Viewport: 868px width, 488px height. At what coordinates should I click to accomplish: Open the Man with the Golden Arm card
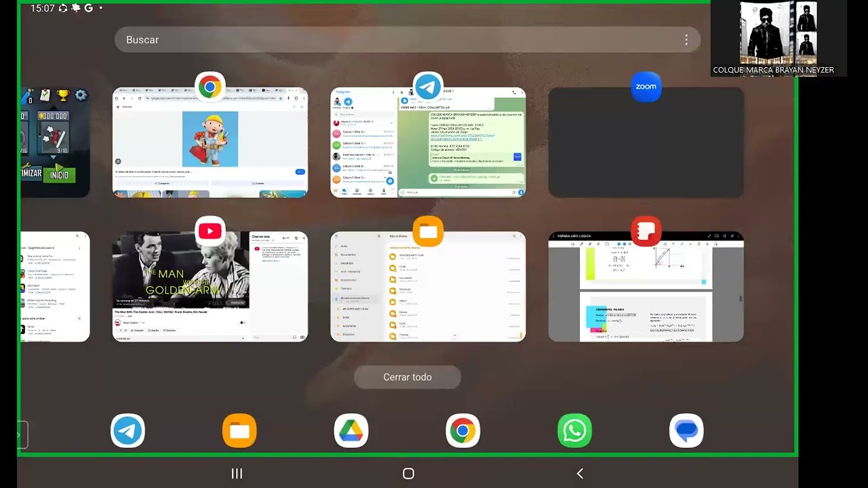point(210,287)
